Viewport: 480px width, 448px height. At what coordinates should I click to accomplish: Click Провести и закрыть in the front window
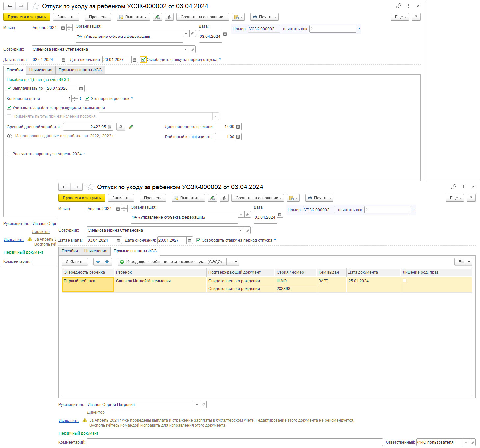click(82, 198)
